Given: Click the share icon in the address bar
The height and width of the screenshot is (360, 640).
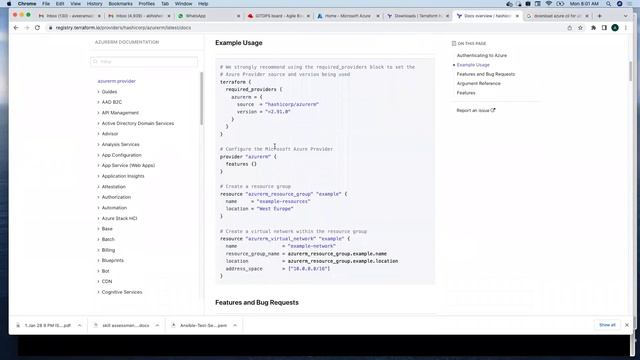Looking at the screenshot, I should 569,28.
